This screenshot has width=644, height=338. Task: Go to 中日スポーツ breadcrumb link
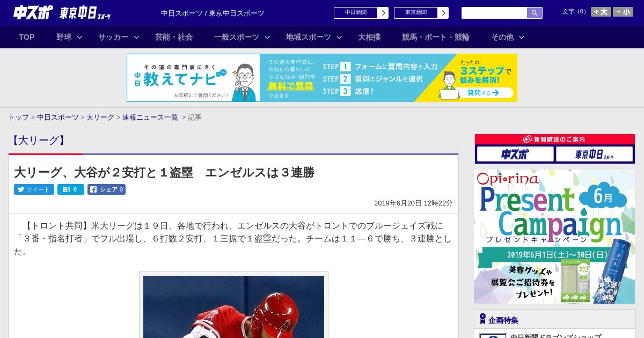(x=58, y=117)
